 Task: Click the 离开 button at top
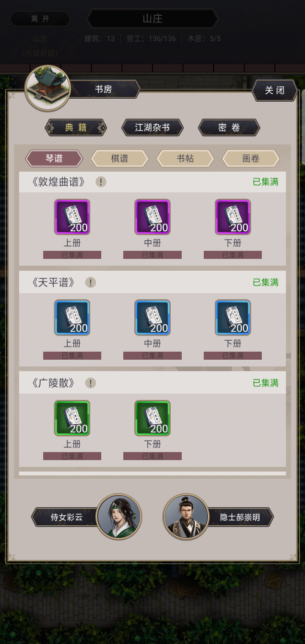tap(40, 19)
